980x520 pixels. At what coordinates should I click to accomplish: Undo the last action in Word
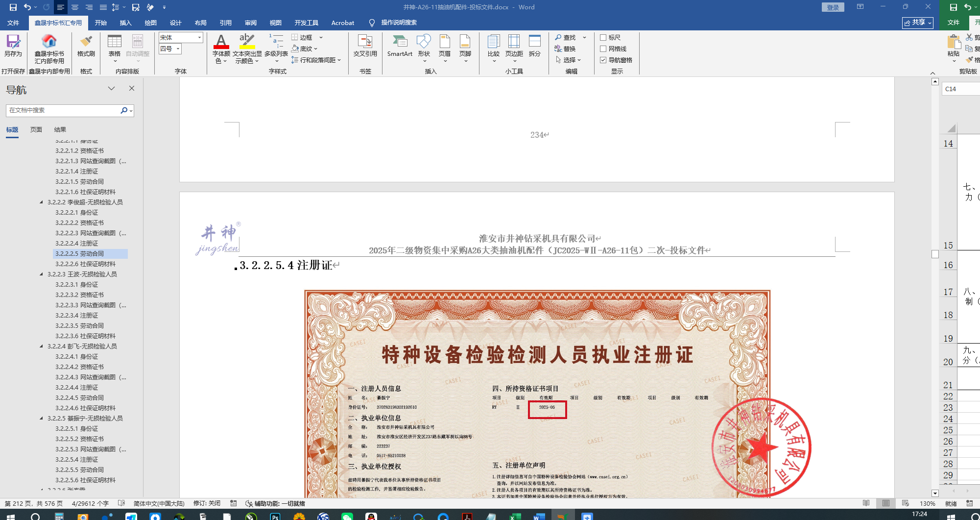pyautogui.click(x=27, y=7)
